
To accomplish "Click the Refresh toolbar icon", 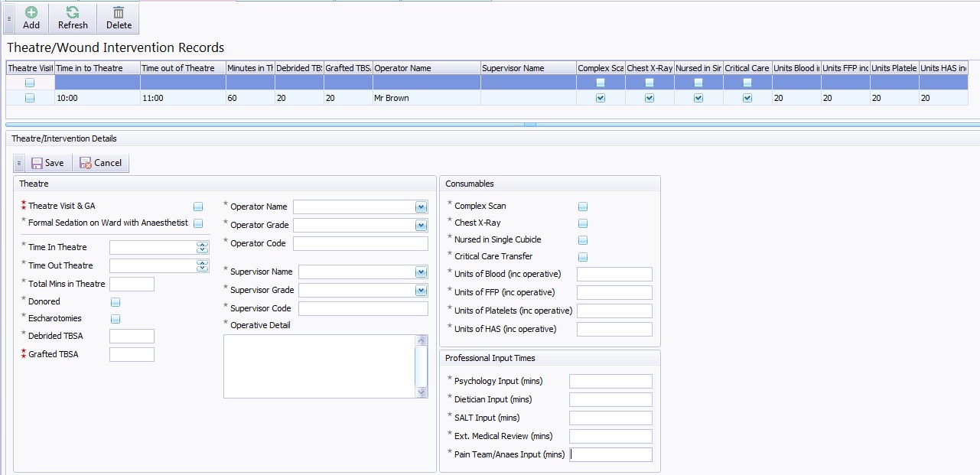I will click(x=73, y=12).
